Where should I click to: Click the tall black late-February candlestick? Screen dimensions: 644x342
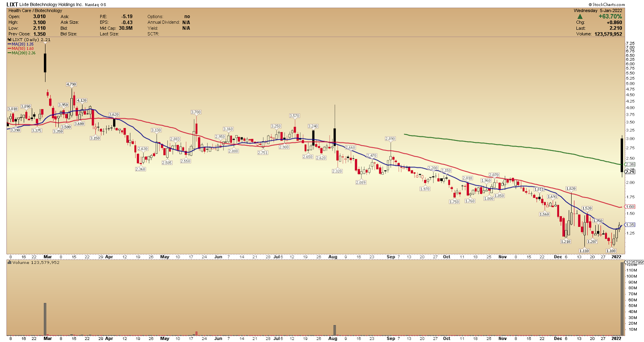45,62
